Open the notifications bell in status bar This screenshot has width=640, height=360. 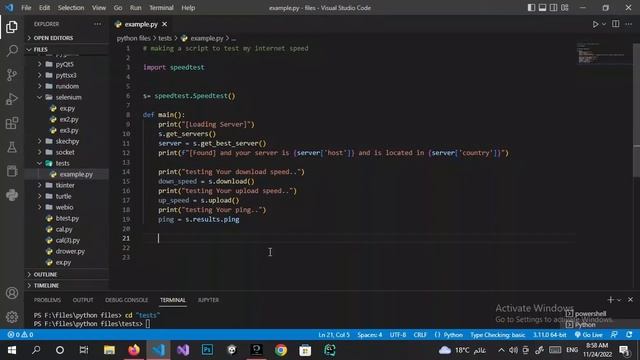629,335
